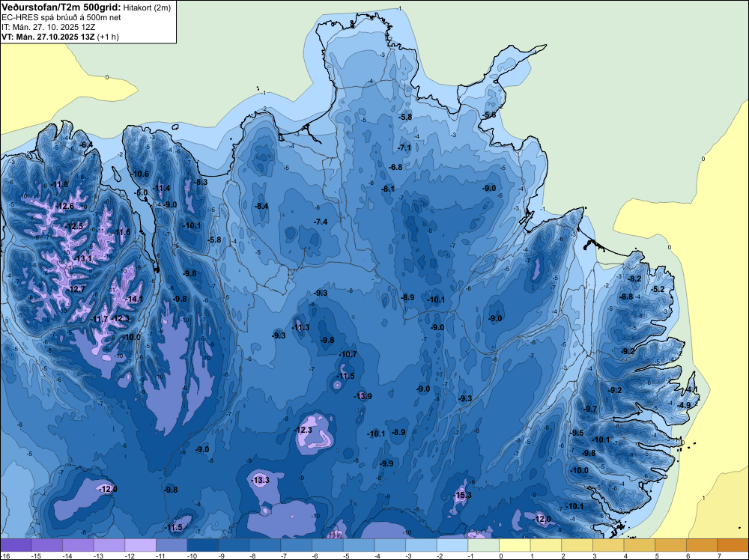Click legend swatch between -5 and -4
Screen dimensions: 749x560
359,545
